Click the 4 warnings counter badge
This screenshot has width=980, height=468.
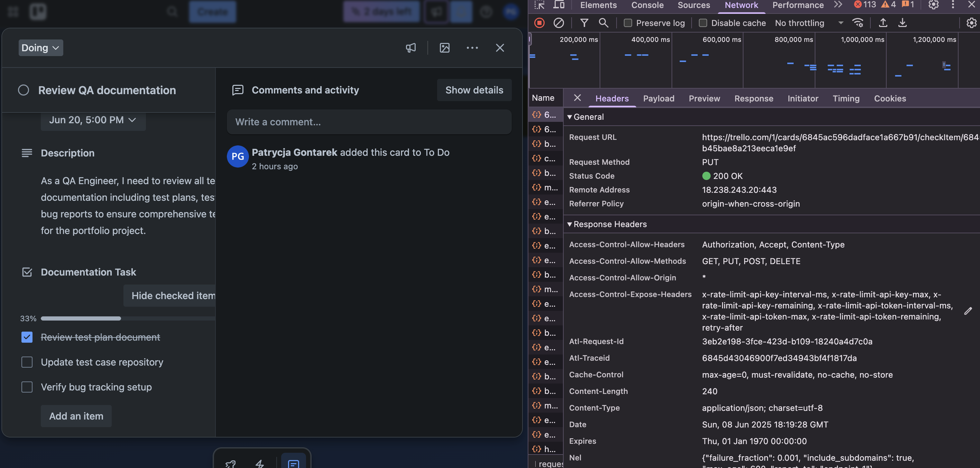tap(888, 4)
